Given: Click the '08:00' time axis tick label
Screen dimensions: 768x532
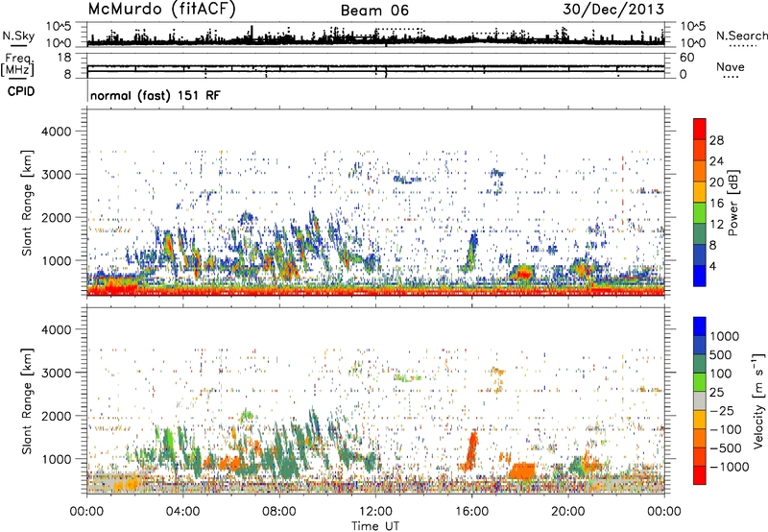Looking at the screenshot, I should (279, 512).
